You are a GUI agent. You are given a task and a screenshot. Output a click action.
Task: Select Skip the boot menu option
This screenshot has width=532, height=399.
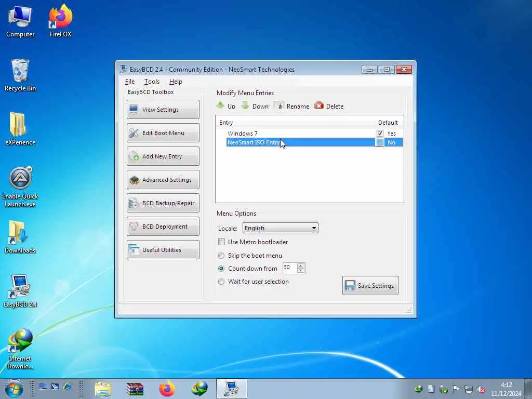[221, 256]
